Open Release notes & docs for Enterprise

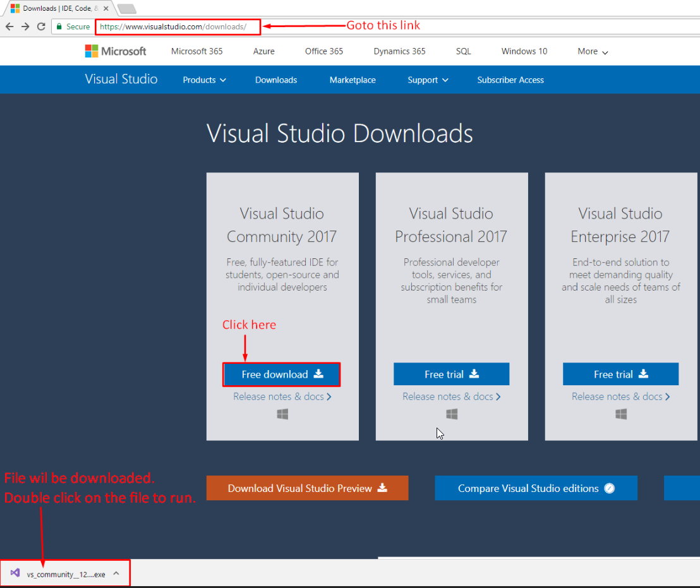point(620,396)
